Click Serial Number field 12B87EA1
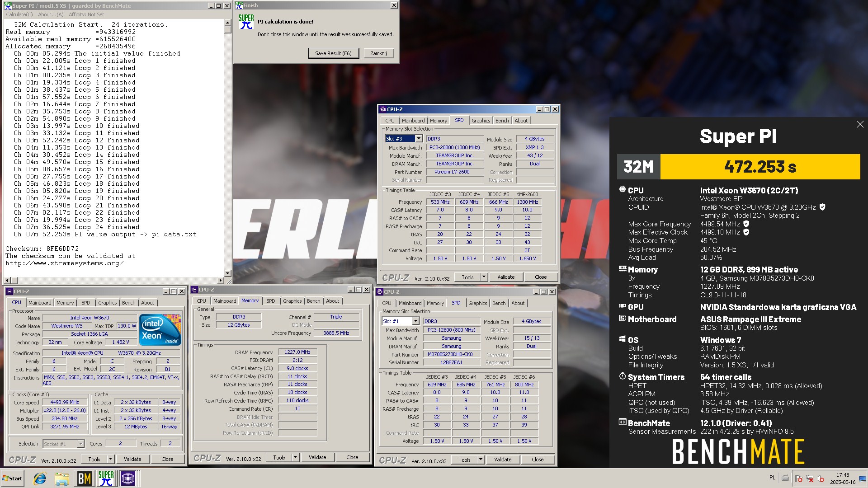The height and width of the screenshot is (488, 868). [x=452, y=362]
